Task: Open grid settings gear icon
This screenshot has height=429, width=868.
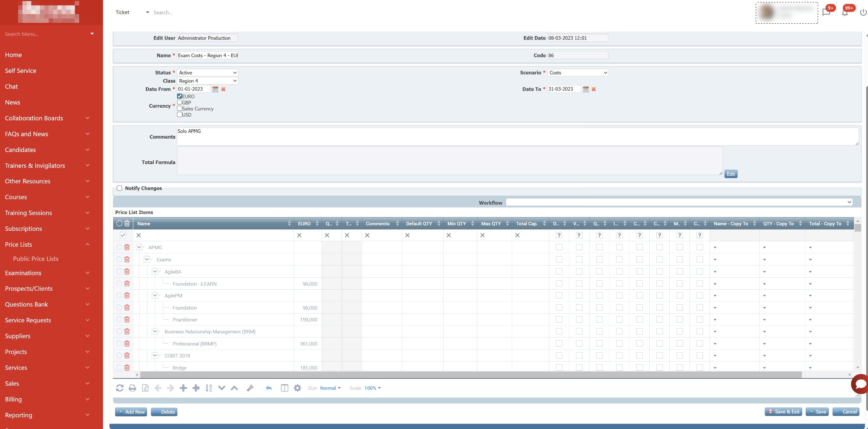Action: click(297, 388)
